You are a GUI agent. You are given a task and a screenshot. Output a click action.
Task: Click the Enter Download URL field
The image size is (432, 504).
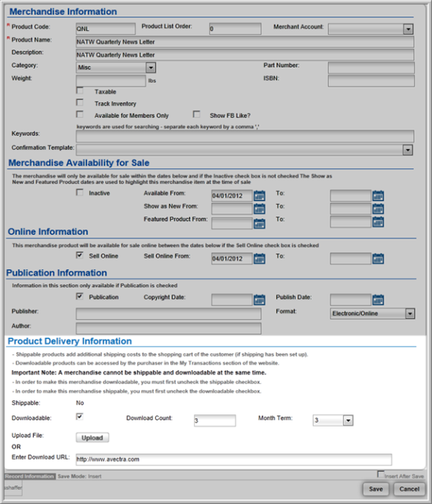[x=234, y=460]
